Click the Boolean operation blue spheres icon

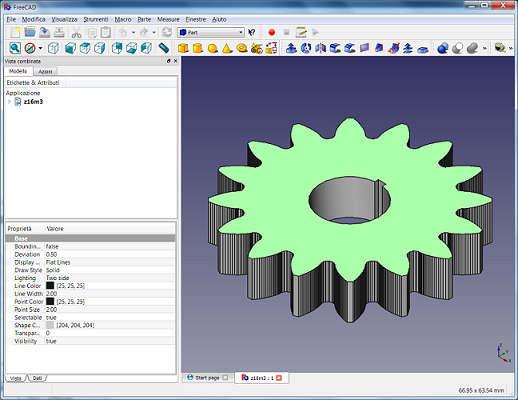coord(443,48)
